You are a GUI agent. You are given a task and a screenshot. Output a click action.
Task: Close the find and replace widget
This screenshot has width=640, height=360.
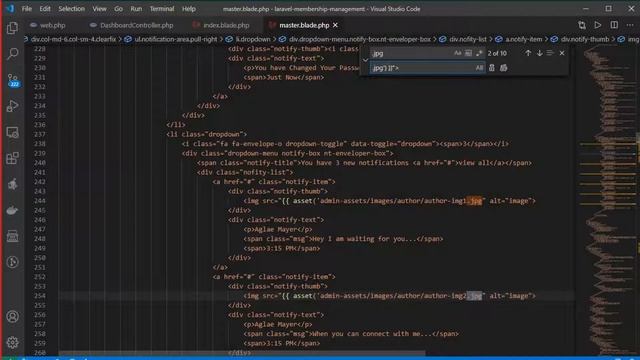coord(562,53)
